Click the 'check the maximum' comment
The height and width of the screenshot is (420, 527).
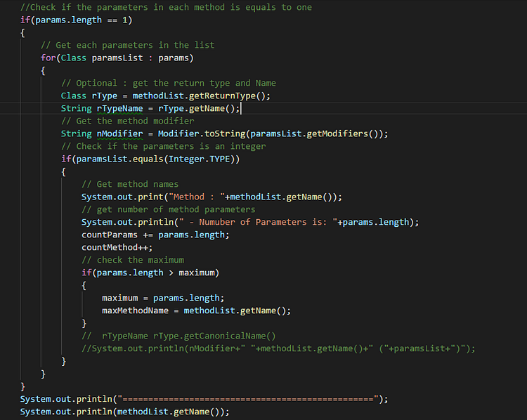pyautogui.click(x=133, y=261)
